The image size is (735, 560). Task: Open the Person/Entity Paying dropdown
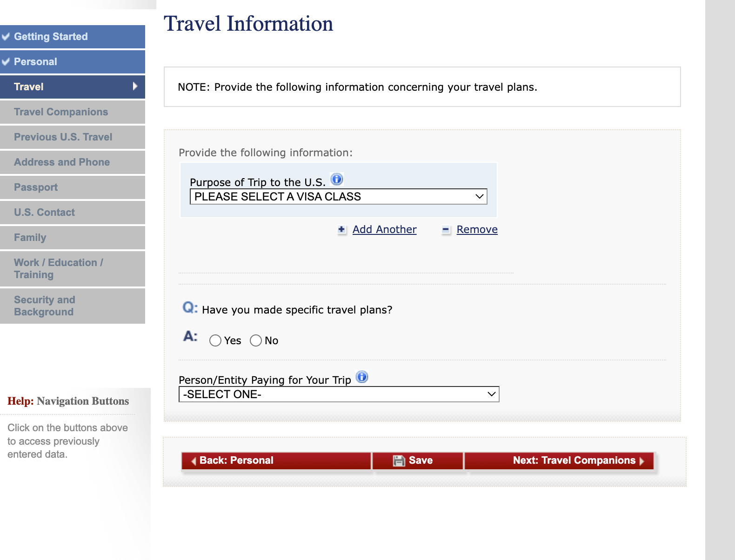point(339,394)
